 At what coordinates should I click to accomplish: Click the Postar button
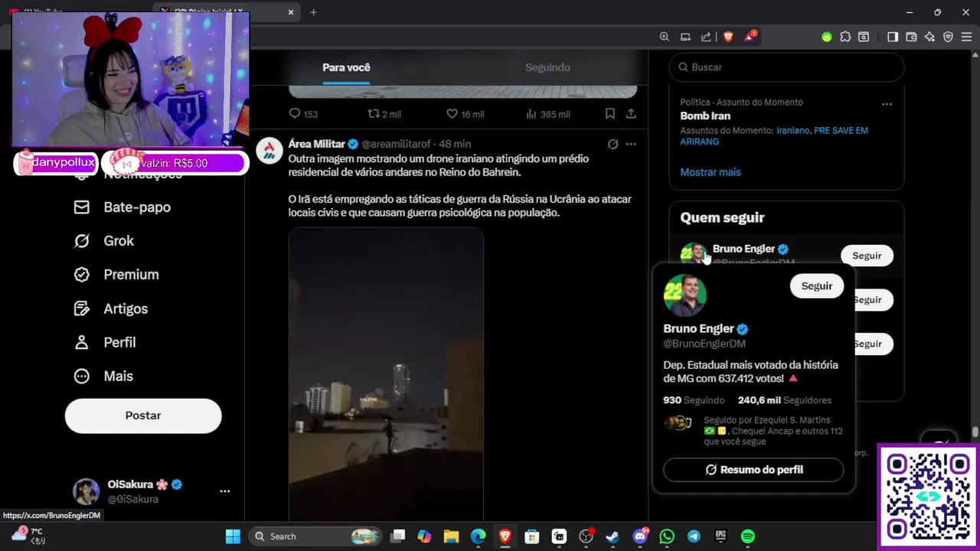pyautogui.click(x=143, y=416)
